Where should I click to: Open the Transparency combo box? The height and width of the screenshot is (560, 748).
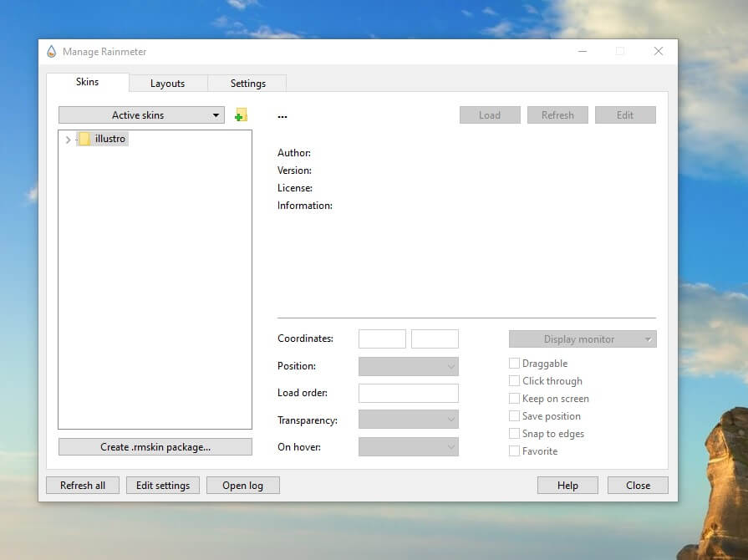[x=409, y=420]
